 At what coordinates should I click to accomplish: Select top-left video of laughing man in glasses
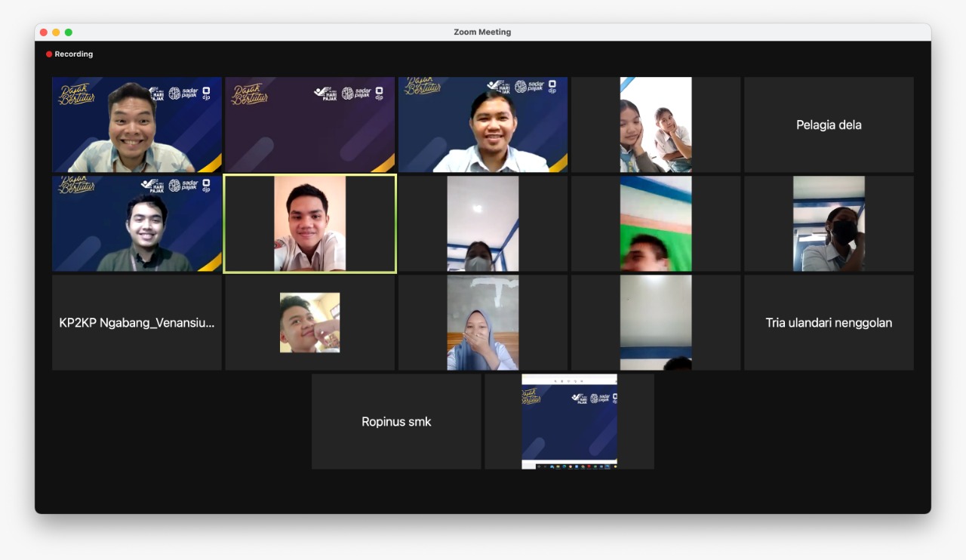tap(137, 125)
